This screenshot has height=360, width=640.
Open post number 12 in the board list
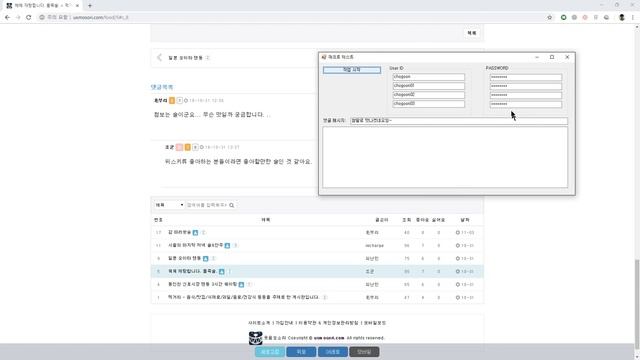pyautogui.click(x=180, y=232)
